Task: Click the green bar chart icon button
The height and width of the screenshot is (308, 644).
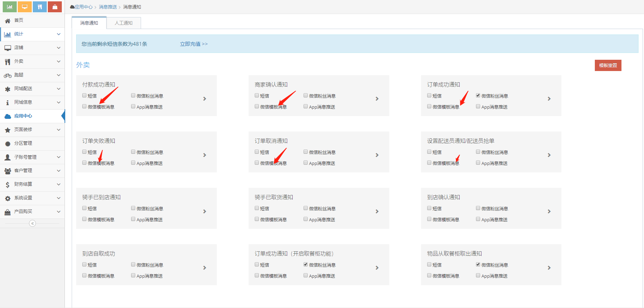Action: coord(10,6)
